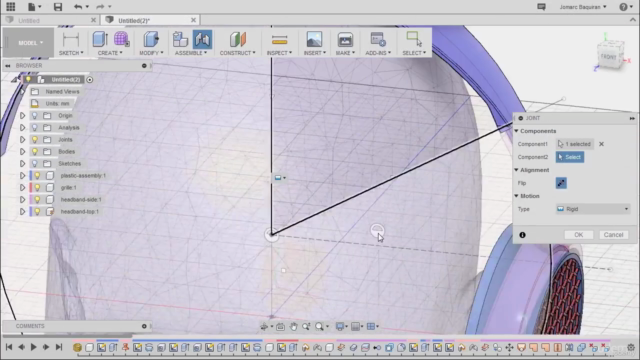
Task: Open the joint Motion Type Rigid dropdown
Action: click(593, 209)
